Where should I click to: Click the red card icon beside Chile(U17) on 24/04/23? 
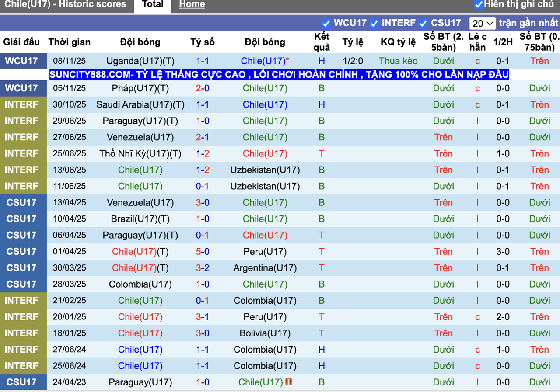[x=289, y=382]
